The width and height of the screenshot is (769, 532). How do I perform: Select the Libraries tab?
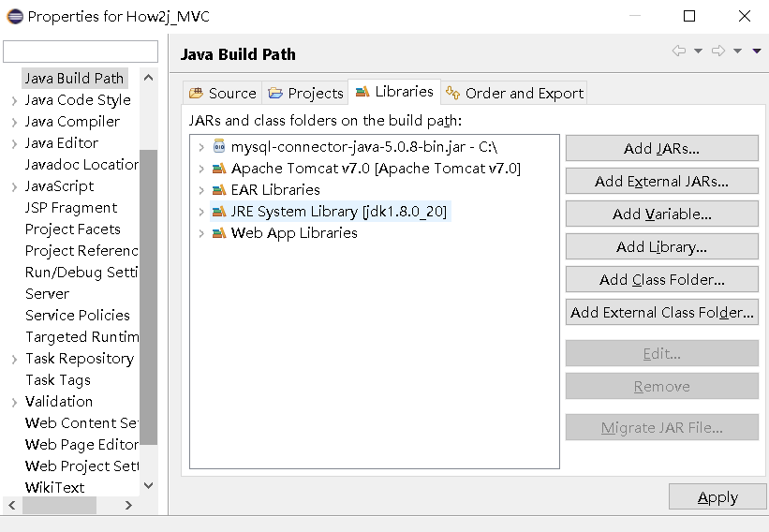point(394,92)
